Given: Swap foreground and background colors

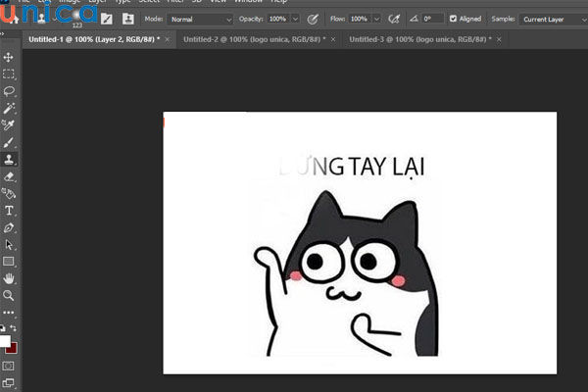Looking at the screenshot, I should tap(14, 329).
